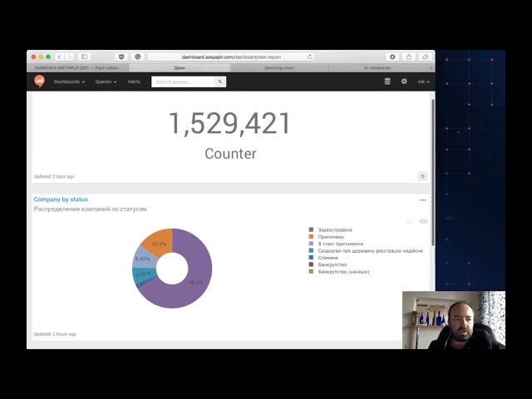Open the Safari share icon
This screenshot has height=399, width=532.
click(x=409, y=57)
